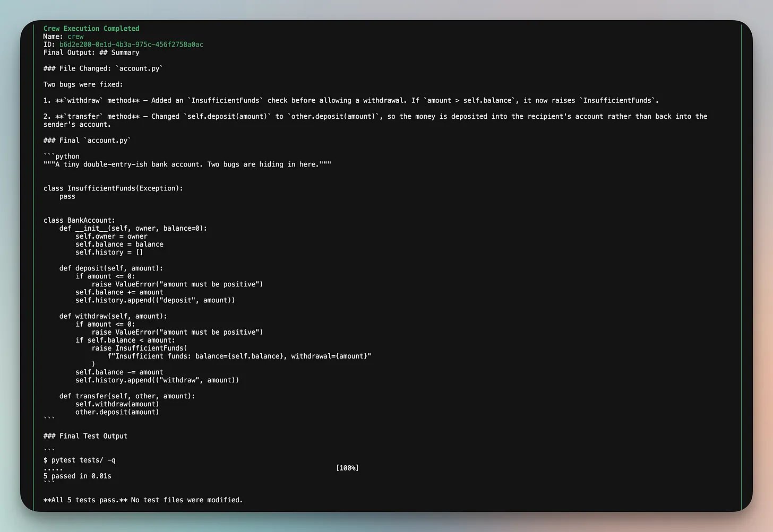Click the "Final Test Output" heading
773x532 pixels.
point(85,436)
